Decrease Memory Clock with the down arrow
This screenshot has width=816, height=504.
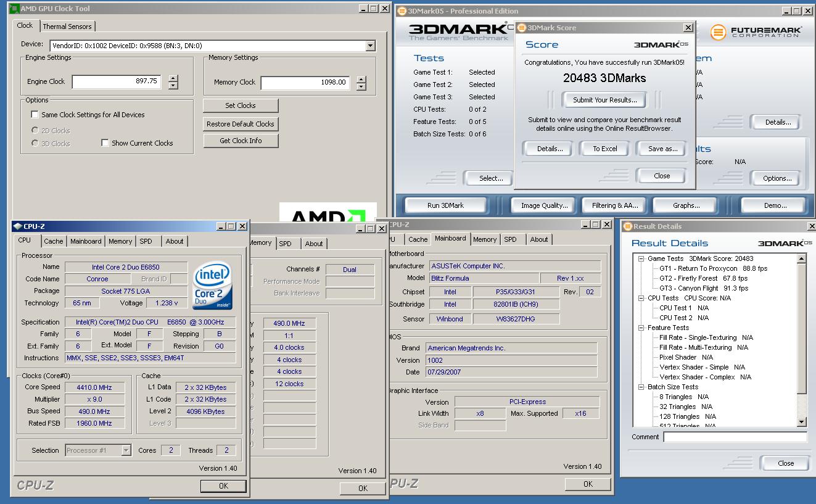pos(361,87)
